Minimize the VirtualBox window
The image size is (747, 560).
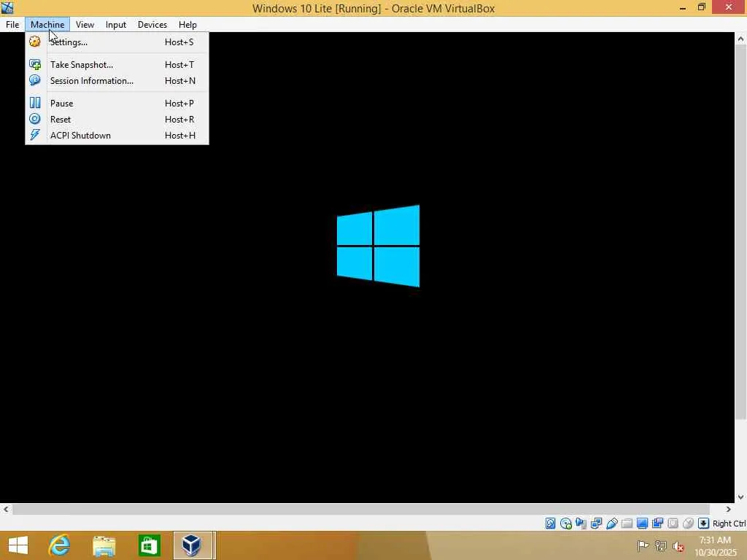(683, 7)
